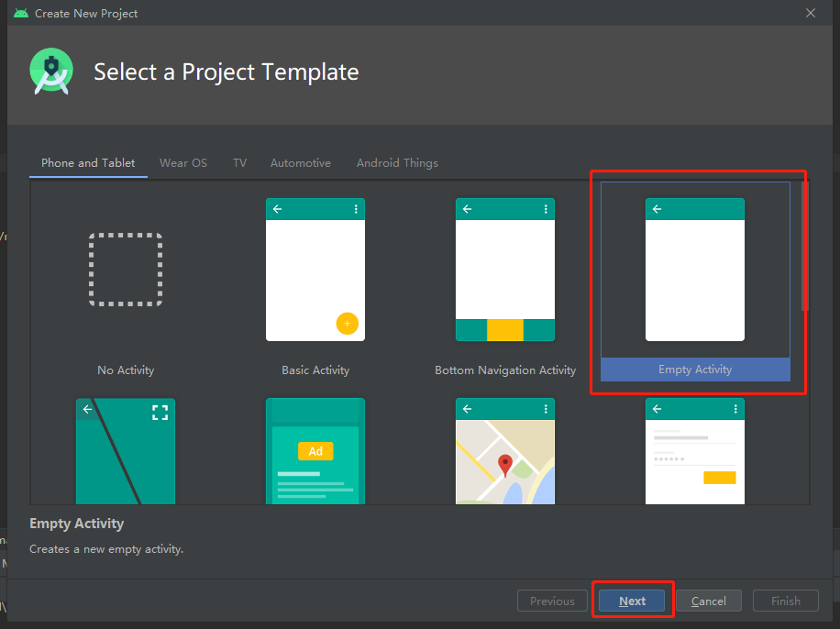840x629 pixels.
Task: Select the Bottom Navigation Activity template
Action: pos(504,270)
